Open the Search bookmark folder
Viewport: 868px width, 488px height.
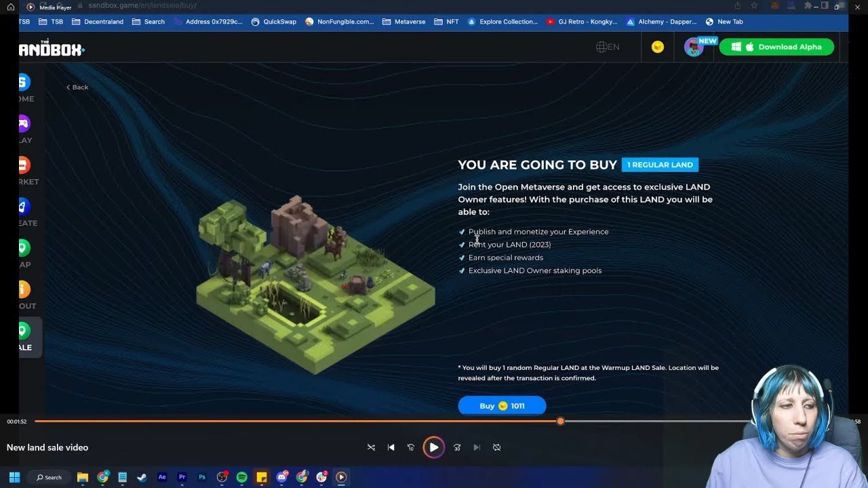[149, 22]
